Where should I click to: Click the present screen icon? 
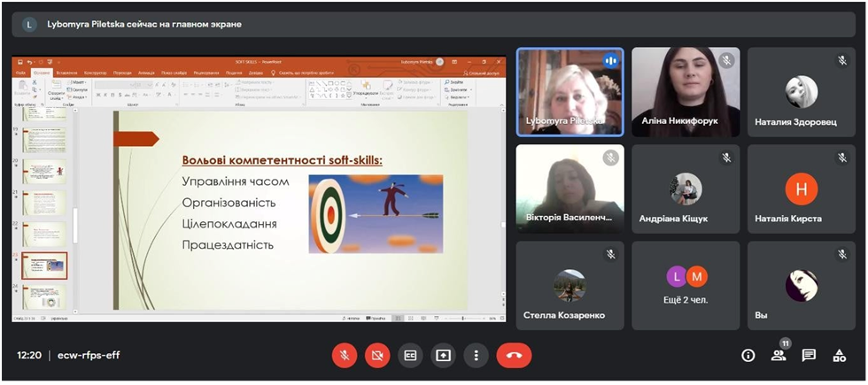click(443, 355)
